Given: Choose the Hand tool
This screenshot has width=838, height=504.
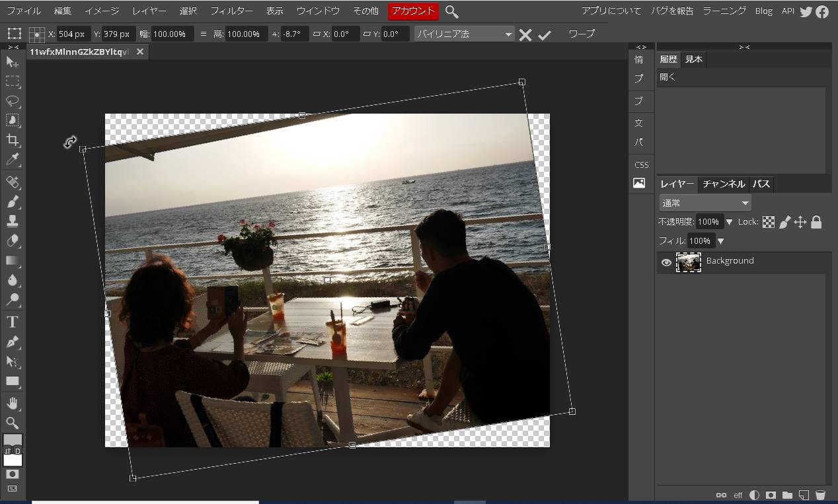Looking at the screenshot, I should pos(13,403).
